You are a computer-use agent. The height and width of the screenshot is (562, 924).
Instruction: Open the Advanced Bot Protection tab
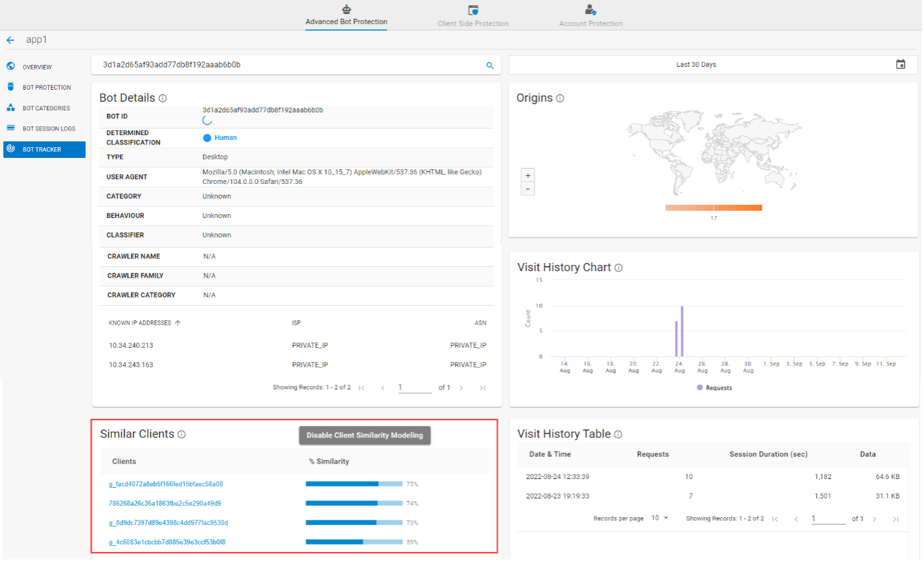pos(346,15)
